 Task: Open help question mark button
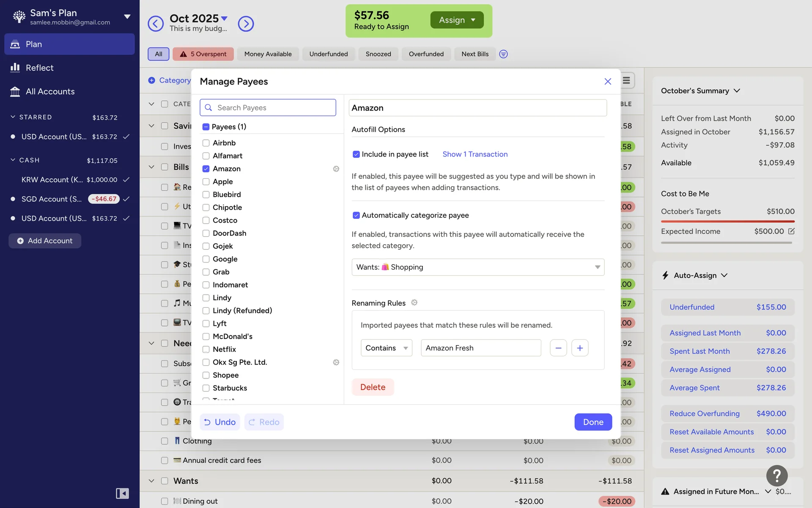pos(776,476)
